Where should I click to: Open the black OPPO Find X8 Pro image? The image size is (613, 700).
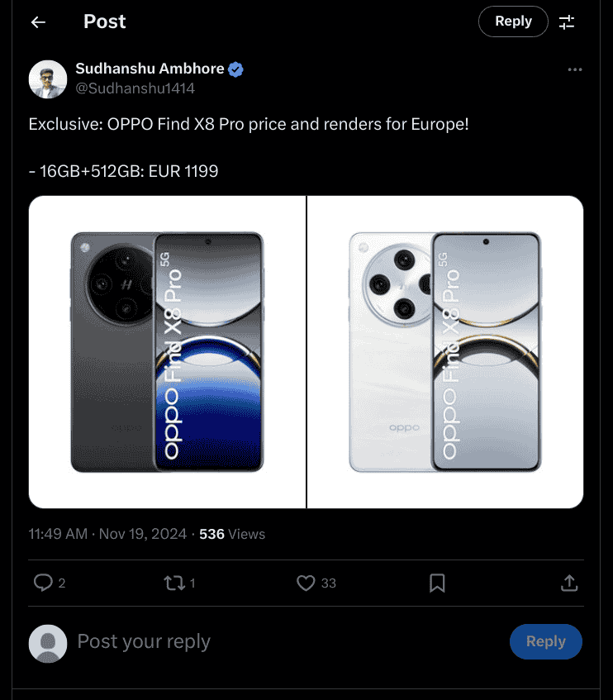click(167, 352)
